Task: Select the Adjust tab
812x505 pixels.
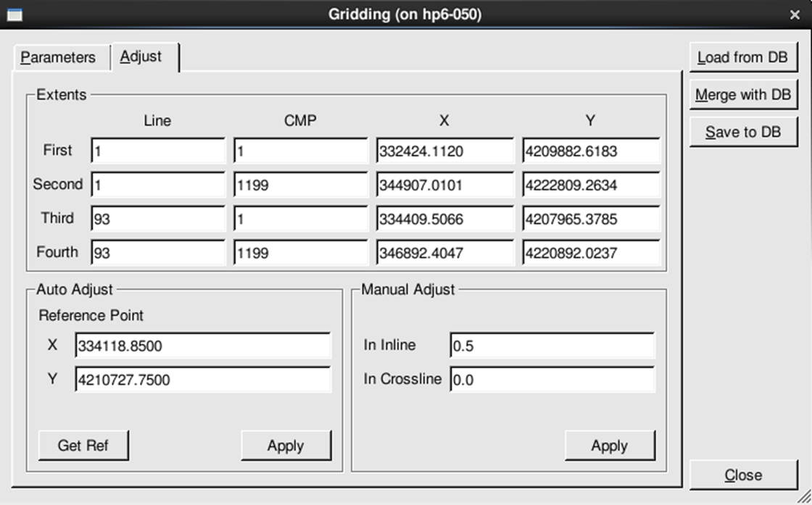Action: (x=142, y=57)
